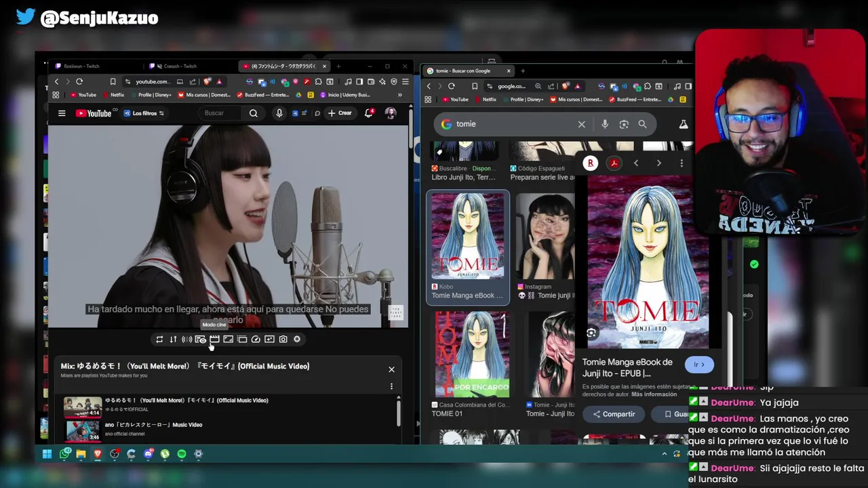Select Kobo Tomie Manga eBook result thumbnail
Screen dimensions: 868x488
(x=468, y=236)
